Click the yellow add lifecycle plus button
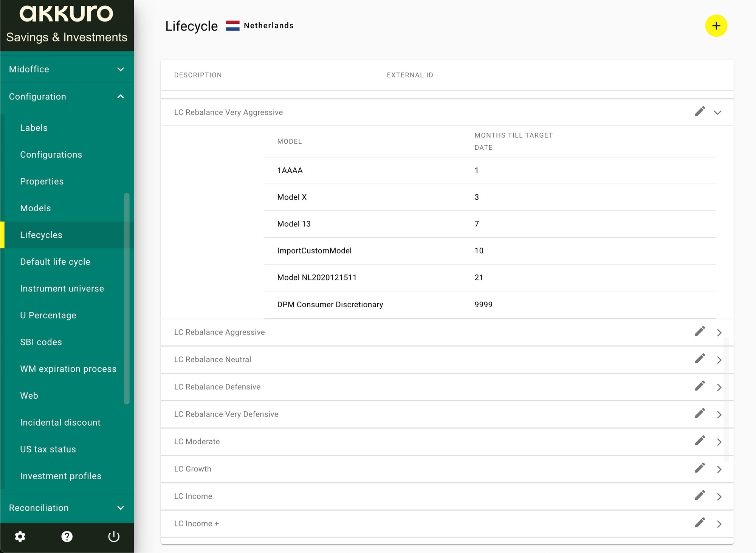The width and height of the screenshot is (756, 553). click(x=716, y=26)
